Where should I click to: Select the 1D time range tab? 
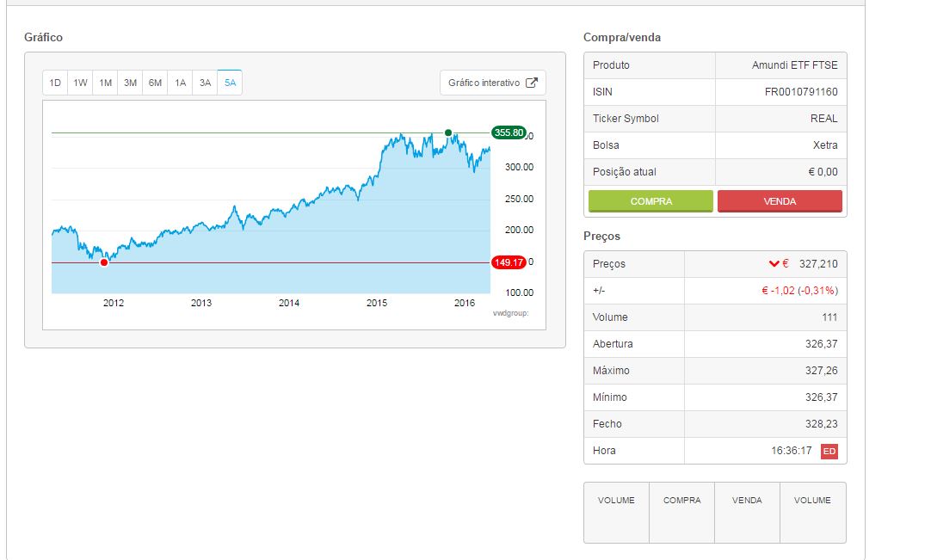point(55,83)
